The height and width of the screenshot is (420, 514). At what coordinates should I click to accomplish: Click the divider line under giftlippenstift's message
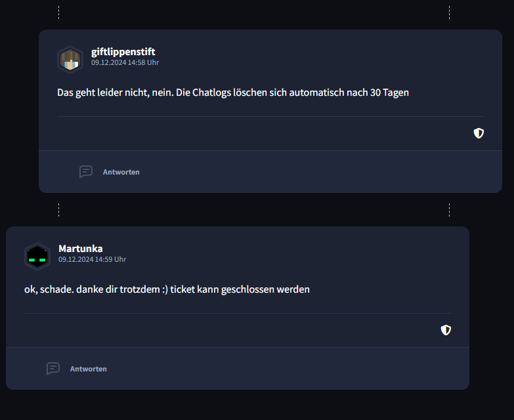click(270, 116)
